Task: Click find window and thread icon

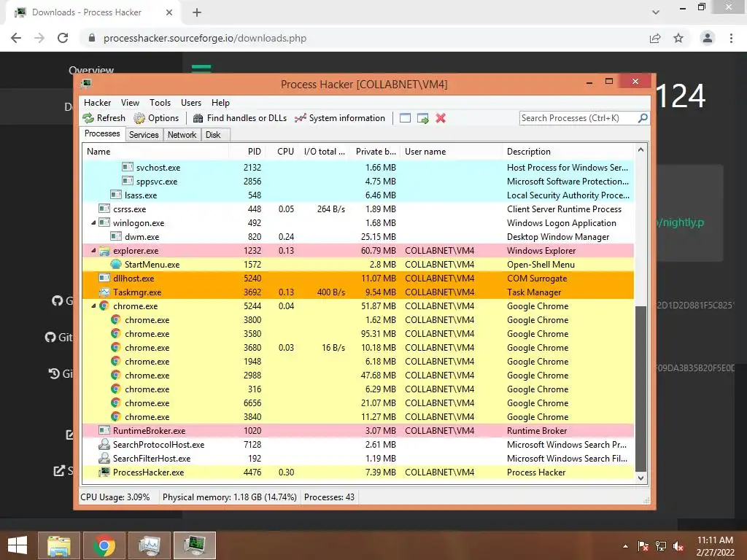Action: tap(422, 118)
